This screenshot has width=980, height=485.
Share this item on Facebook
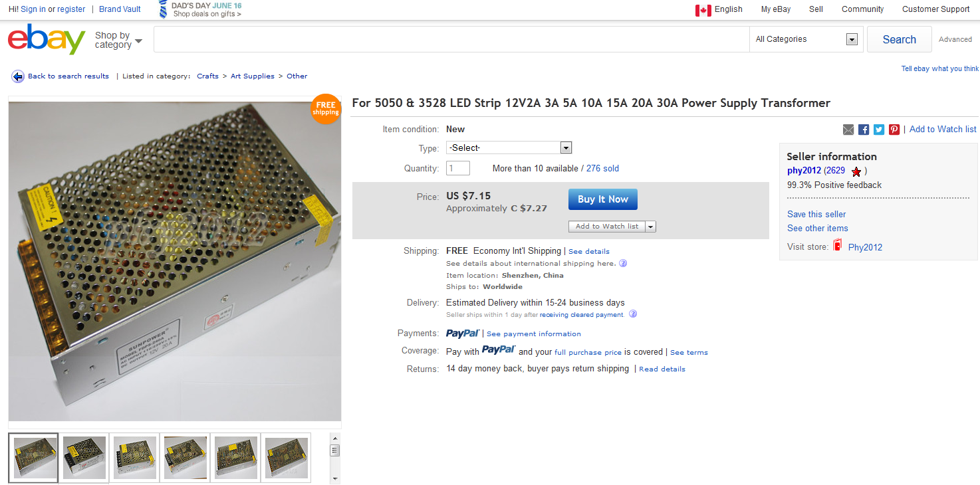[864, 130]
